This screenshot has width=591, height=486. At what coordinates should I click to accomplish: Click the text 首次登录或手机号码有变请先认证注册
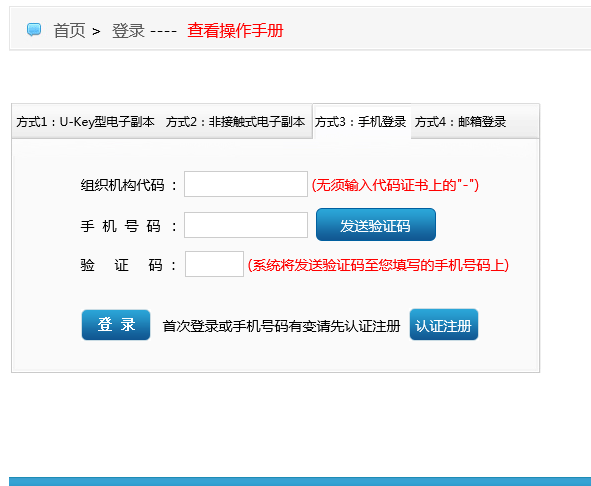(281, 326)
